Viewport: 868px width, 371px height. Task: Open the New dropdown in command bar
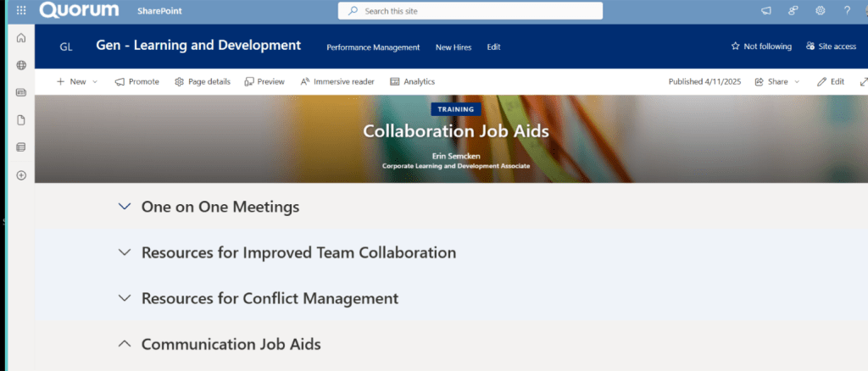pos(77,82)
